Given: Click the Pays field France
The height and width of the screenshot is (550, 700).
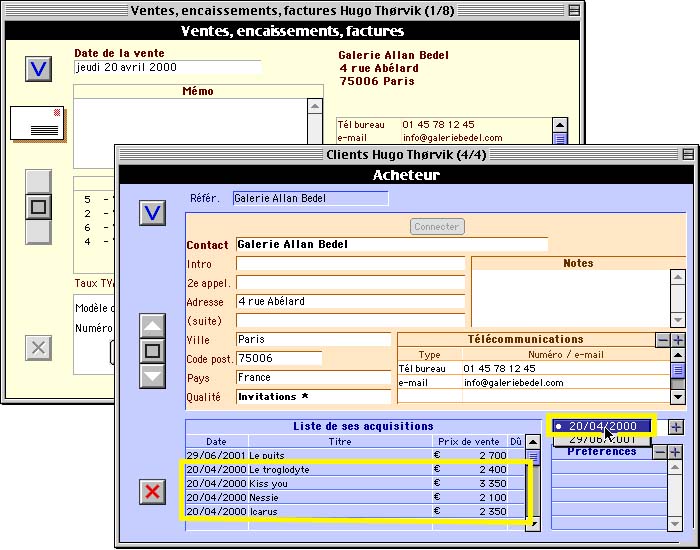Looking at the screenshot, I should point(313,378).
